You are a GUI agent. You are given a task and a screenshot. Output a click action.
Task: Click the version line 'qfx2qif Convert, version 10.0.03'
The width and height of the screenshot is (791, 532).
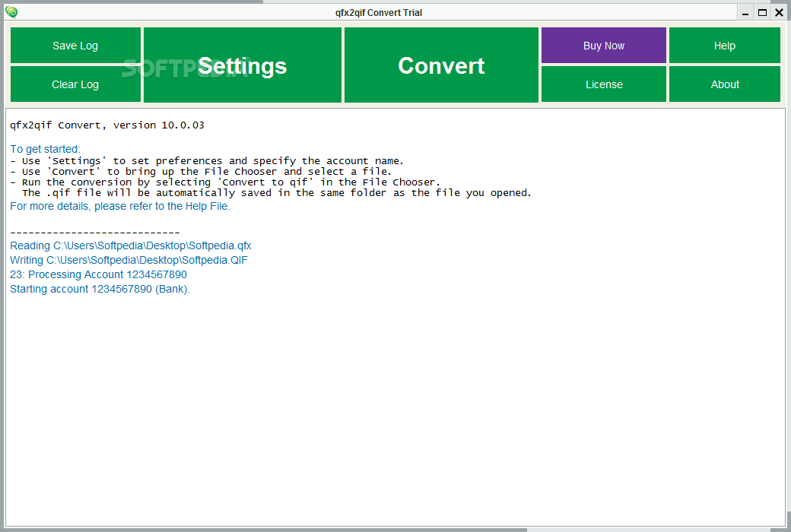107,125
